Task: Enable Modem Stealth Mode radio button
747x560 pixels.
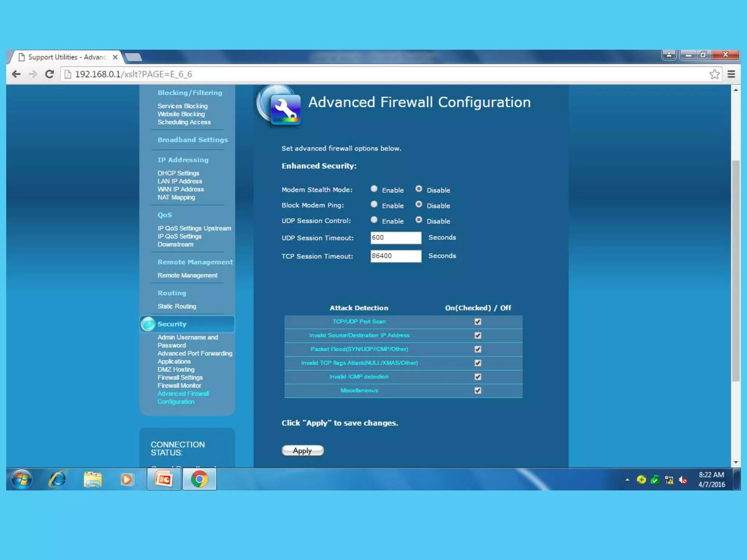Action: pyautogui.click(x=374, y=189)
